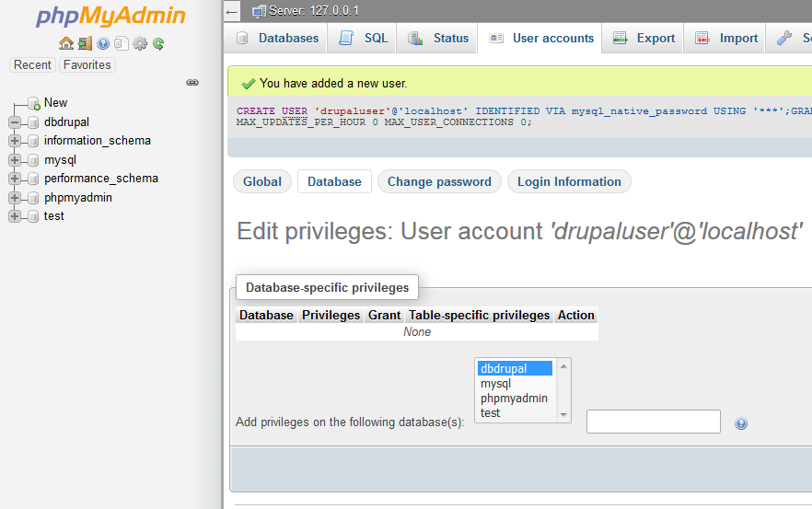This screenshot has height=509, width=812.
Task: Open the Change password section
Action: 439,181
